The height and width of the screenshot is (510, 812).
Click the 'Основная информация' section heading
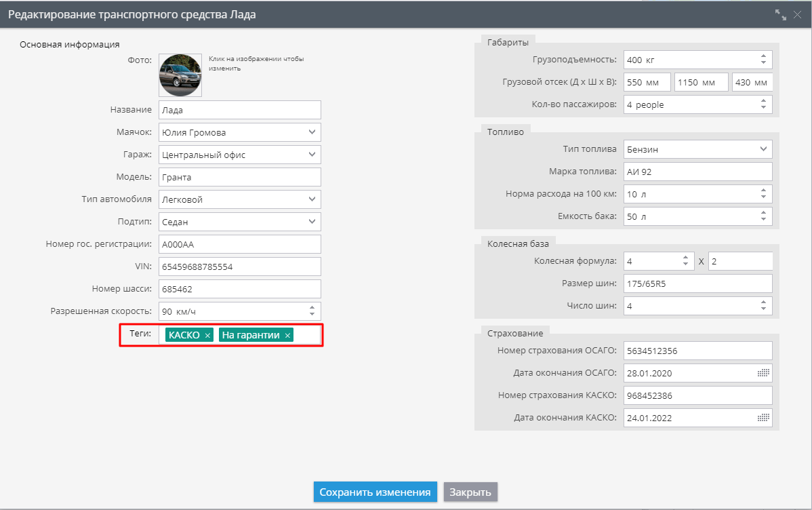pyautogui.click(x=69, y=45)
